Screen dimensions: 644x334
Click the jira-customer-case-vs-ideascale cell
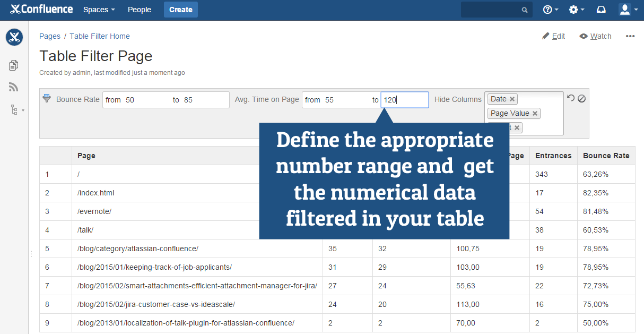(x=197, y=304)
